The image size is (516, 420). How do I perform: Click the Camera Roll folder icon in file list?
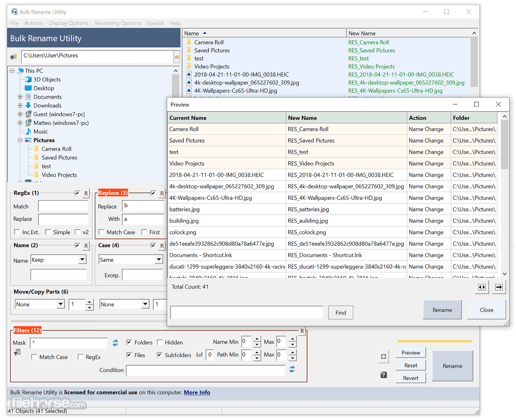click(x=189, y=42)
